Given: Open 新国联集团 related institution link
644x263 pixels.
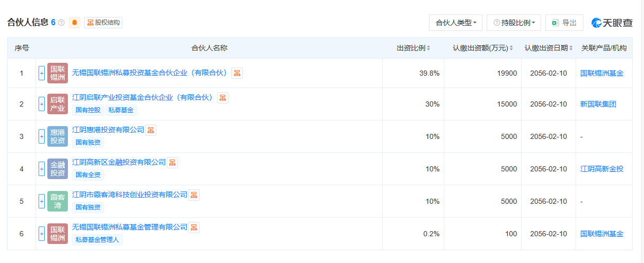Looking at the screenshot, I should 598,104.
